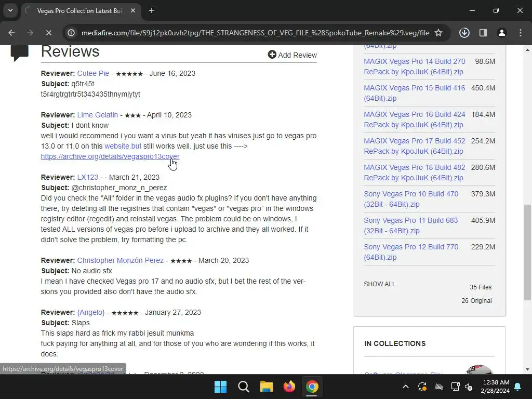The image size is (532, 399).
Task: View site information icon in address bar
Action: tap(71, 33)
